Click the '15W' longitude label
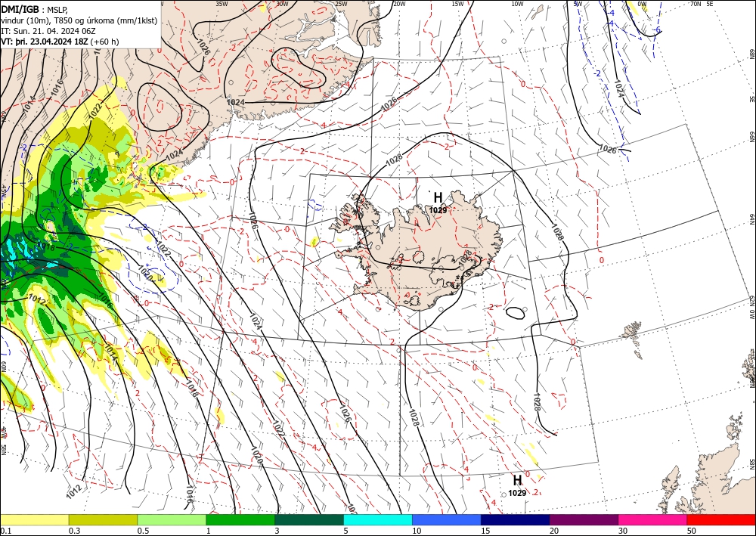The height and width of the screenshot is (536, 756). point(458,4)
